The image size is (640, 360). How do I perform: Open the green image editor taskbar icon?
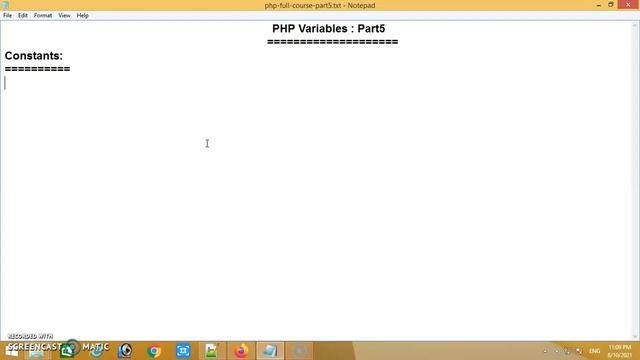212,351
